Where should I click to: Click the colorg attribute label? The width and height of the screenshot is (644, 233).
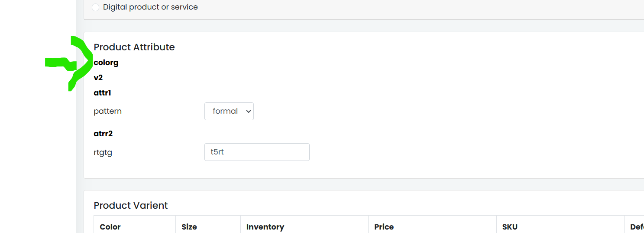(x=106, y=62)
